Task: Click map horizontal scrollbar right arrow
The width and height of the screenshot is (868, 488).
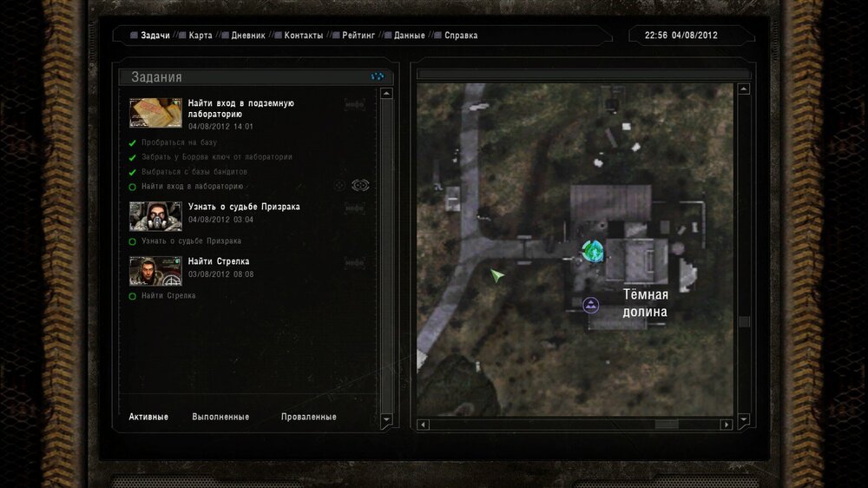Action: (727, 425)
